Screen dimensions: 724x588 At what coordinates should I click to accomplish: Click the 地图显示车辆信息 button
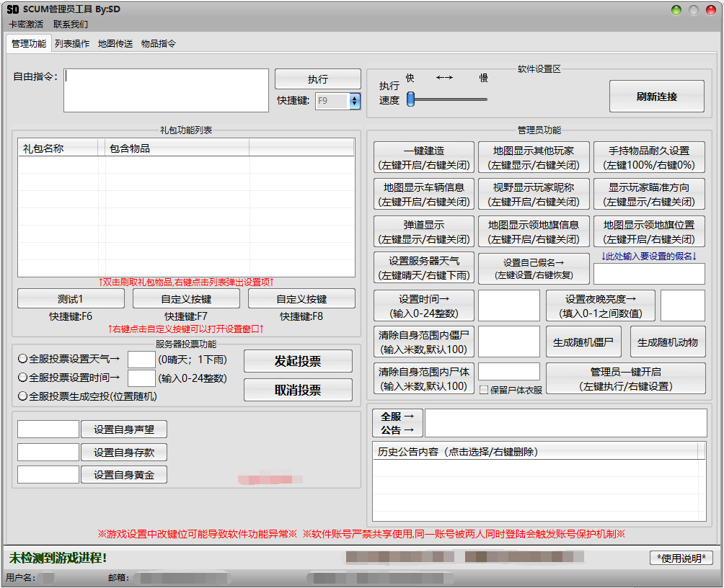424,195
